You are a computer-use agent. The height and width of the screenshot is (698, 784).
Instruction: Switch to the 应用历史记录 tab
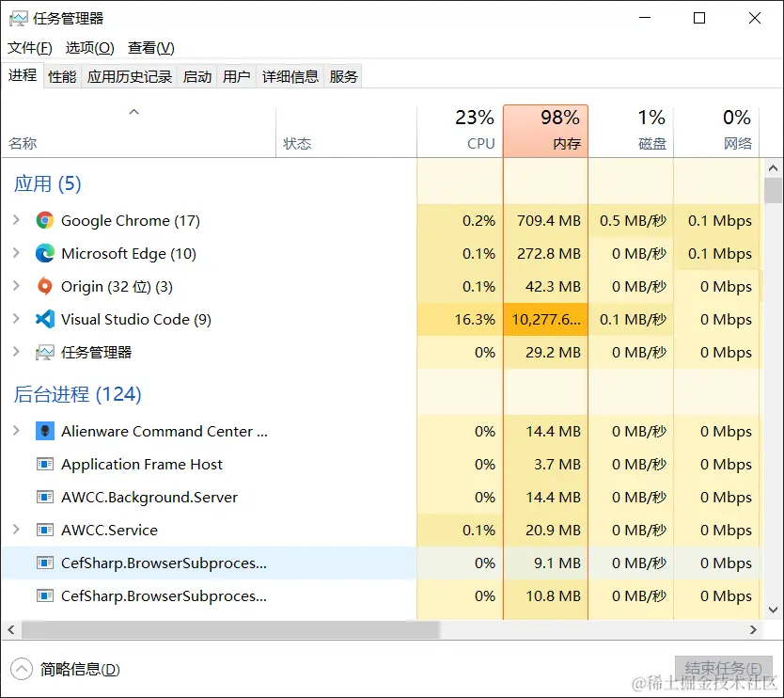130,76
